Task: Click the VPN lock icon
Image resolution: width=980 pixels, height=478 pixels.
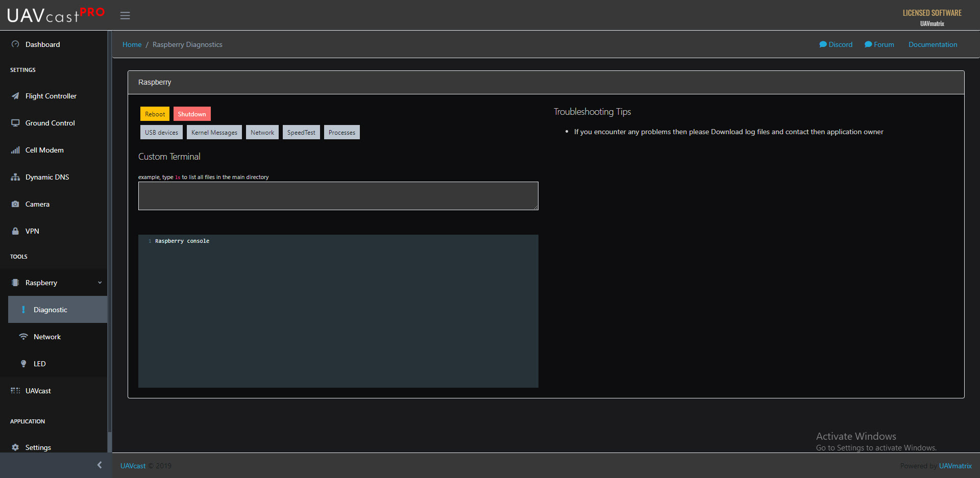Action: (x=15, y=231)
